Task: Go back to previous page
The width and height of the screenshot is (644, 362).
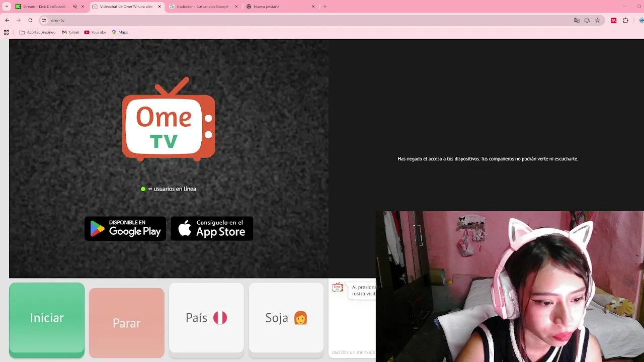Action: coord(7,21)
